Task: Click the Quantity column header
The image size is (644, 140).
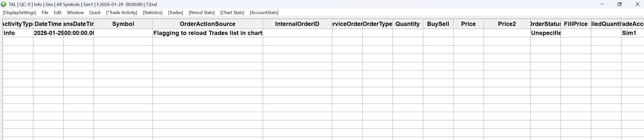Action: point(408,24)
